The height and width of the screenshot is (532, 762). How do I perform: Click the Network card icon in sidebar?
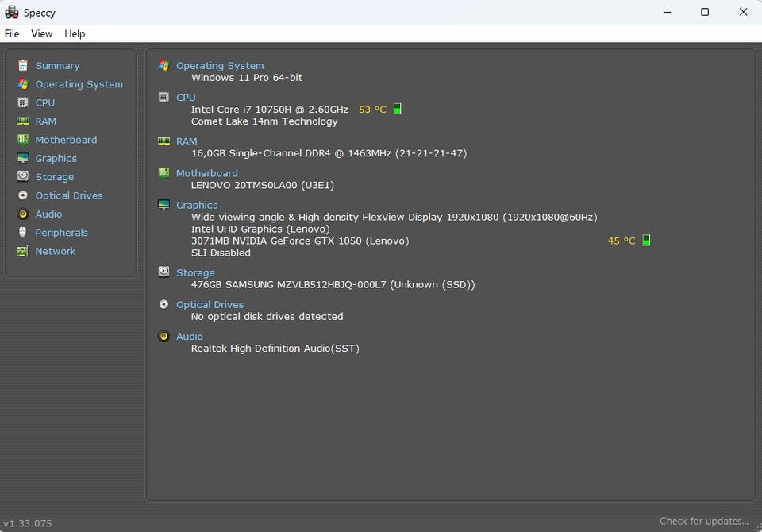[23, 251]
